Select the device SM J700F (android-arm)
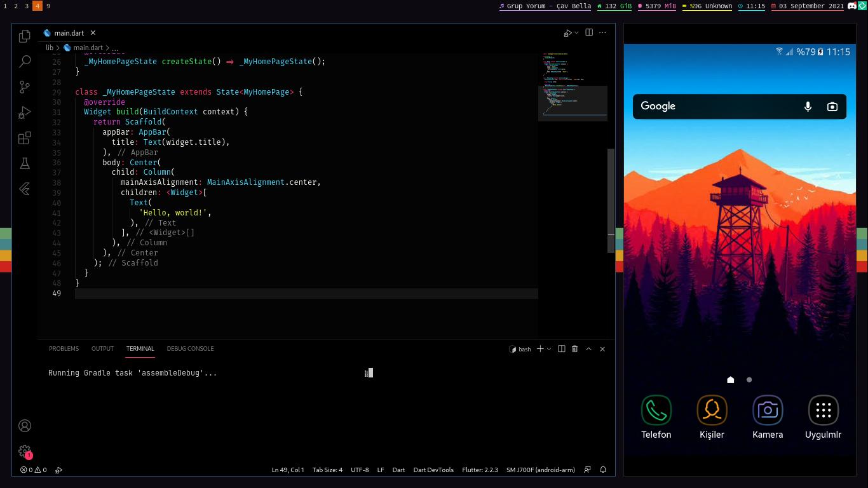The height and width of the screenshot is (488, 868). [540, 470]
